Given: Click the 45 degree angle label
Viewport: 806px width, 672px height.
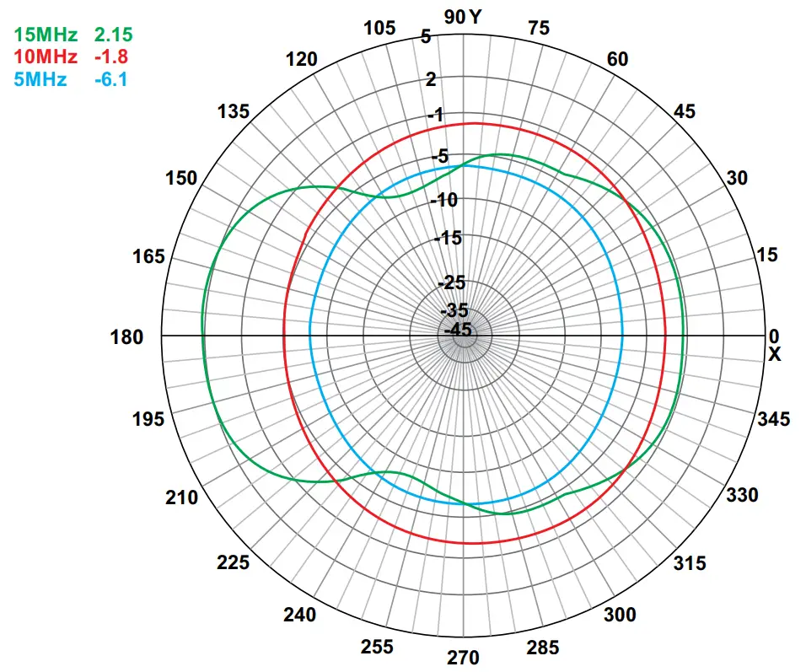Looking at the screenshot, I should click(685, 111).
